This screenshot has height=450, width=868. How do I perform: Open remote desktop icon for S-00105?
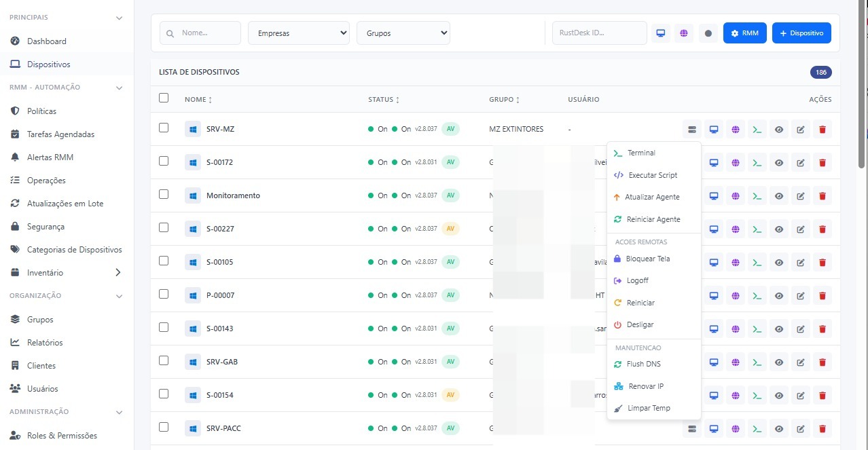pos(714,262)
